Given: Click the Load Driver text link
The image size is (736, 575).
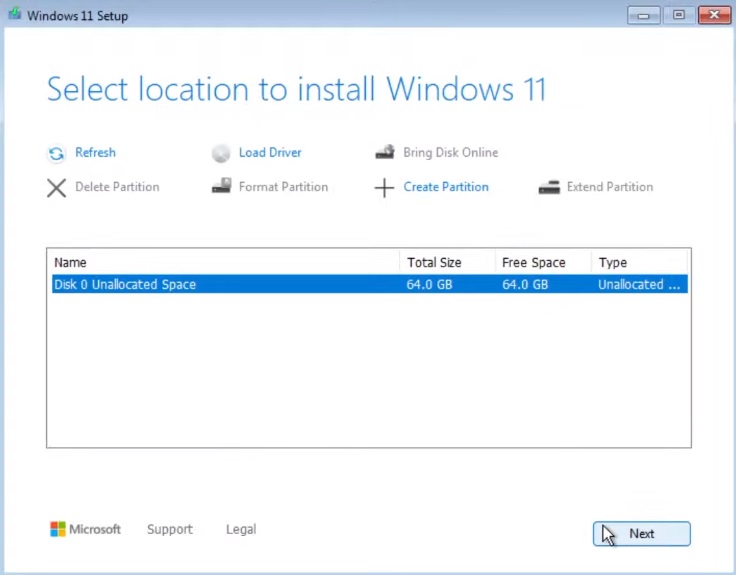Looking at the screenshot, I should [270, 153].
